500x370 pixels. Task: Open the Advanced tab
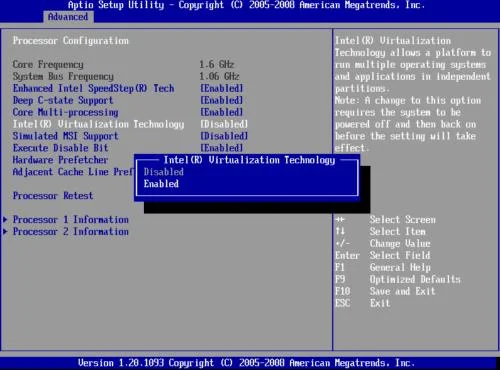68,17
